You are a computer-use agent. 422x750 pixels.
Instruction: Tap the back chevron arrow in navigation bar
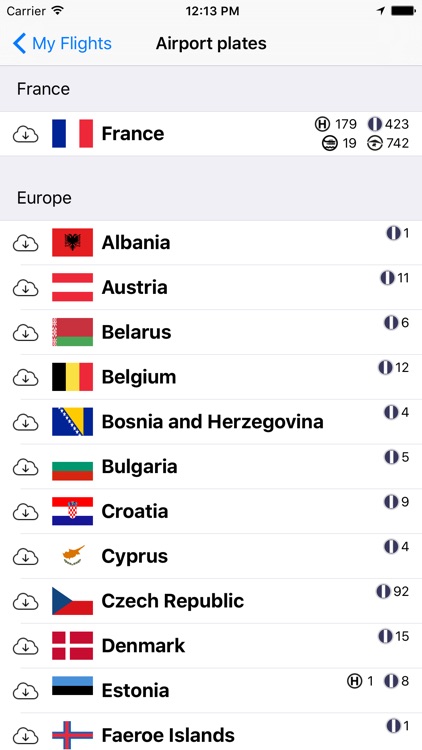pyautogui.click(x=19, y=44)
